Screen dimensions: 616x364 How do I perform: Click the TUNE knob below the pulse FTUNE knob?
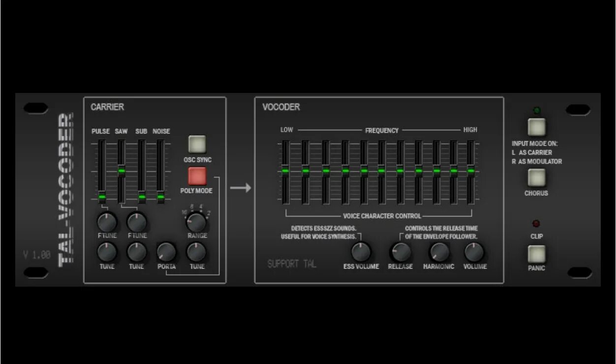[x=107, y=252]
